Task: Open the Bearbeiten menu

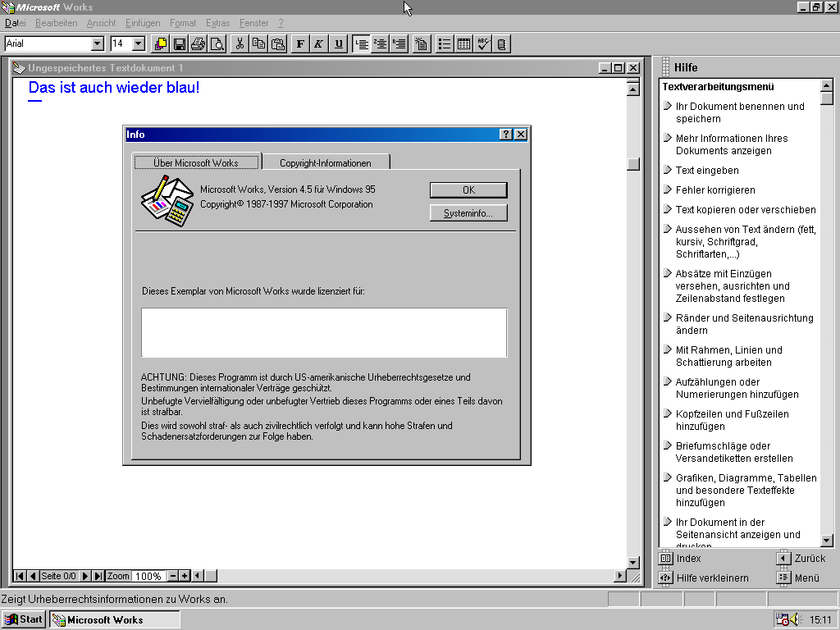Action: point(57,23)
